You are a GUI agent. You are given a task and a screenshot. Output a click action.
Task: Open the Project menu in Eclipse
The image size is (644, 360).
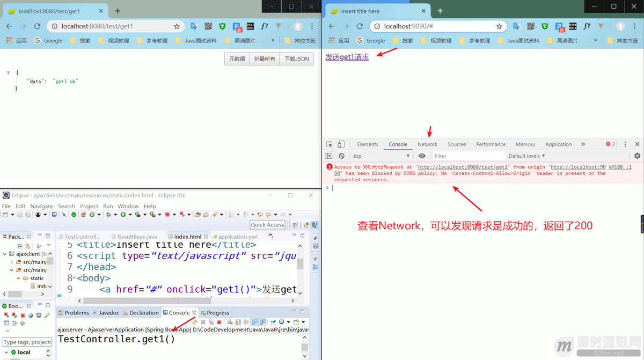click(x=89, y=206)
